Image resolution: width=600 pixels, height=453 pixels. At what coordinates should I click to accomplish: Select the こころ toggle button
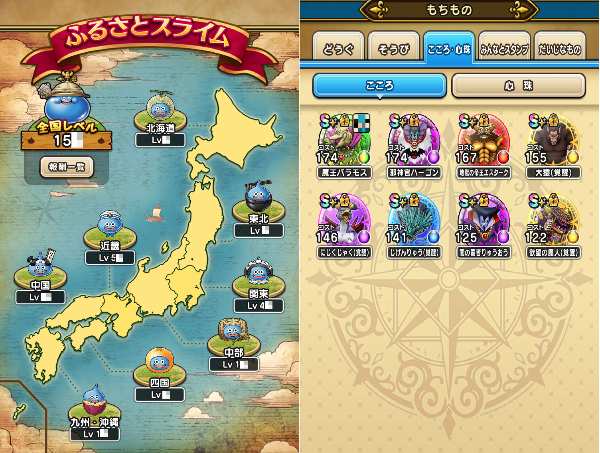point(380,86)
